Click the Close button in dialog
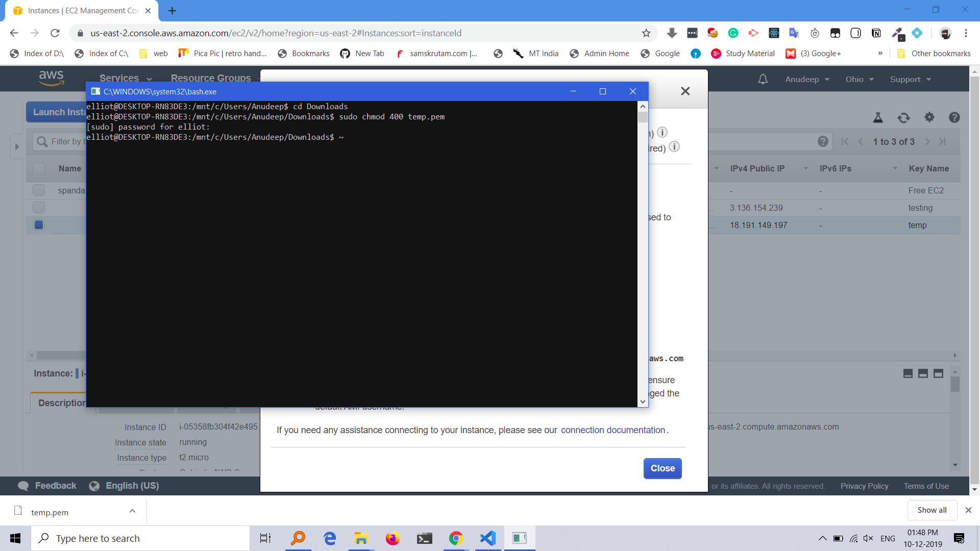Viewport: 980px width, 551px height. 663,468
